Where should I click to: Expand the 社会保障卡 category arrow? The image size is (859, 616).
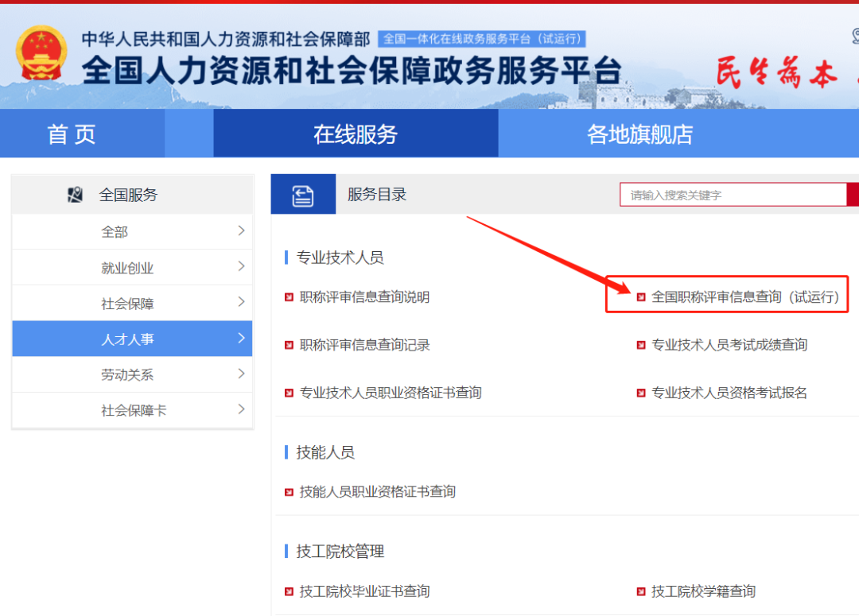pos(241,410)
